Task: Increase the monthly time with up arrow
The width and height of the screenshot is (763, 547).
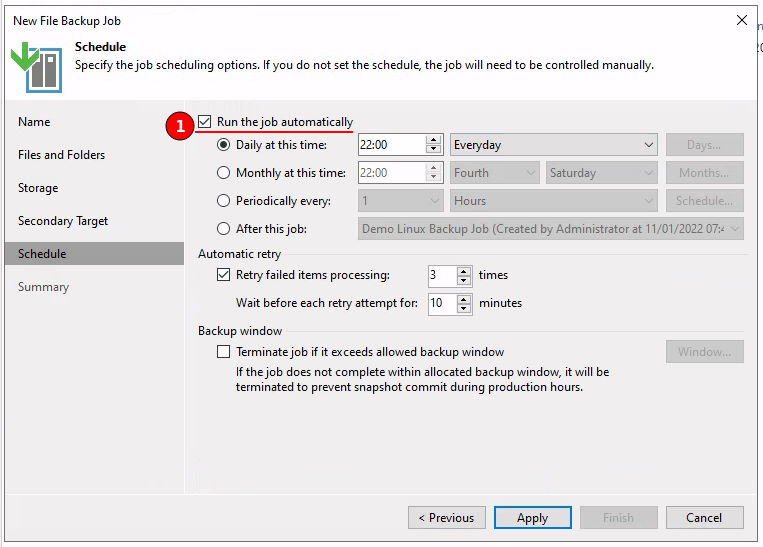Action: tap(433, 168)
